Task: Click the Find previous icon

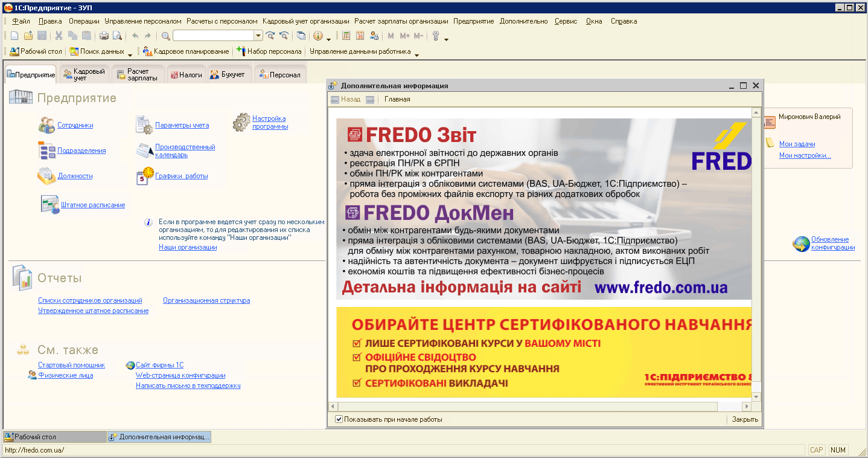Action: tap(284, 36)
